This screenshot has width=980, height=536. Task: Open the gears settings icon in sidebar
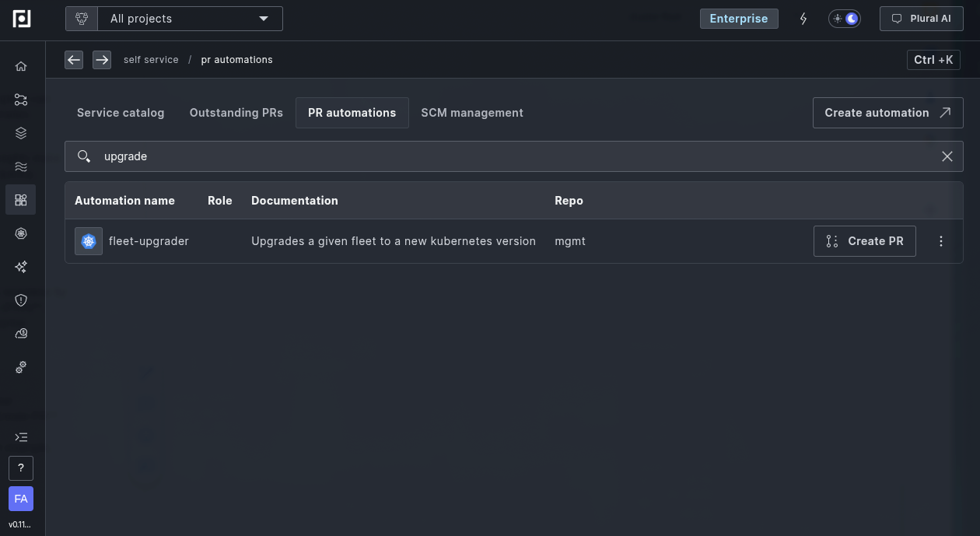[21, 367]
